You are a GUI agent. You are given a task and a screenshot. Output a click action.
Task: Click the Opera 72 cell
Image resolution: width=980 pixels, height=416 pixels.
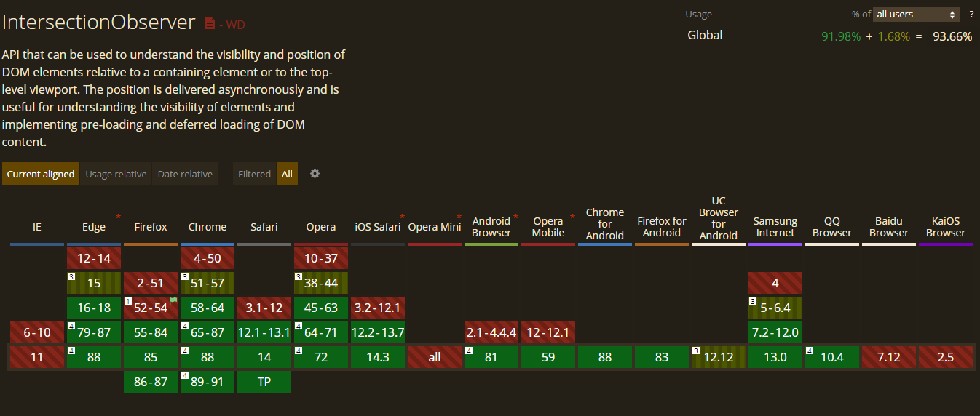(321, 357)
